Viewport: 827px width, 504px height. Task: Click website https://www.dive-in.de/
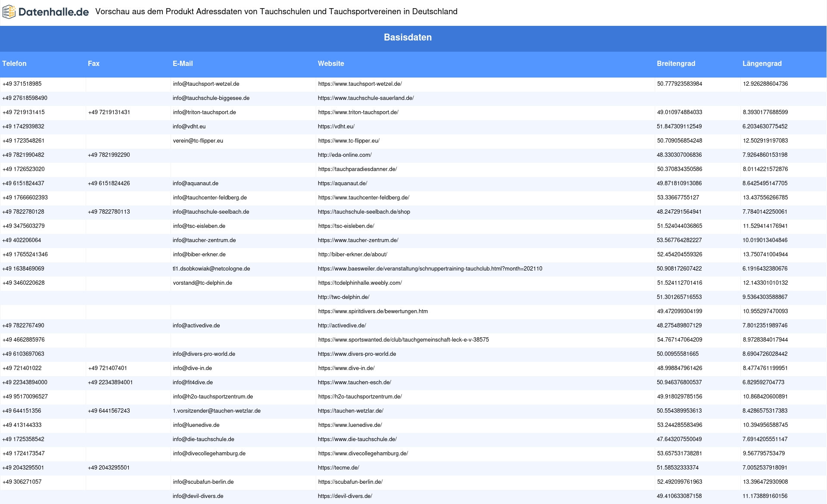pos(346,368)
